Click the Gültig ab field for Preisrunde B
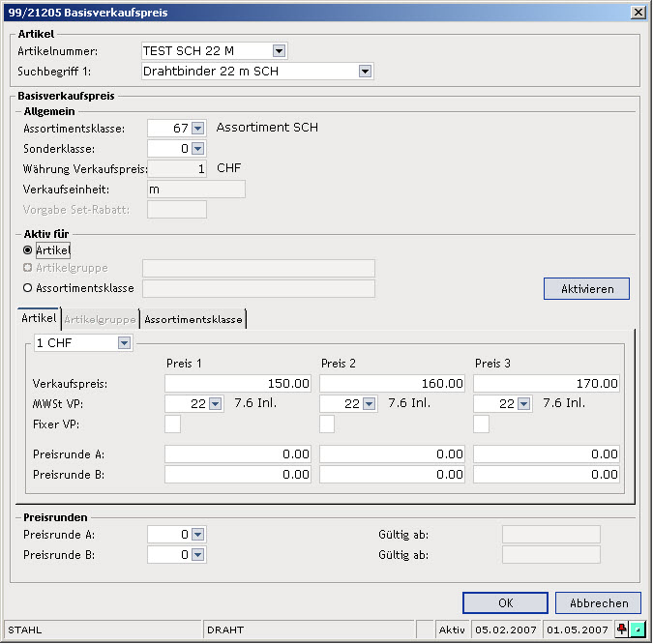The height and width of the screenshot is (644, 653). (551, 554)
